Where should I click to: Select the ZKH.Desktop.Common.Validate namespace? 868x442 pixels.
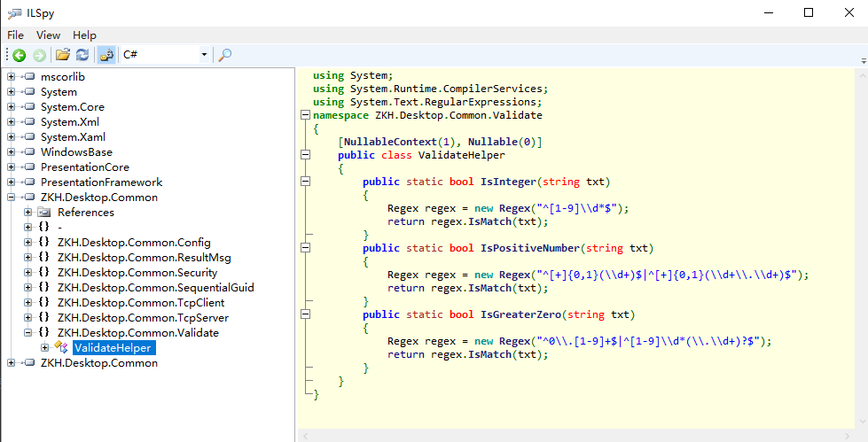(x=137, y=332)
